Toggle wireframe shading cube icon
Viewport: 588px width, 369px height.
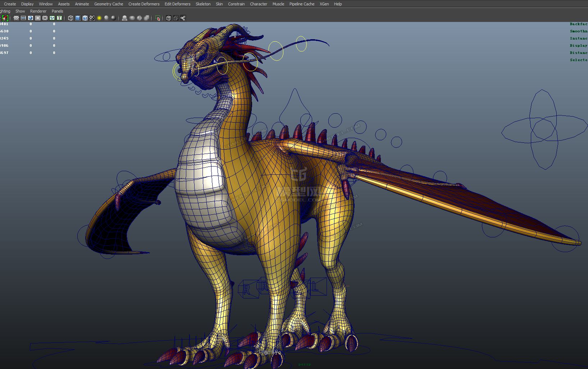tap(70, 18)
